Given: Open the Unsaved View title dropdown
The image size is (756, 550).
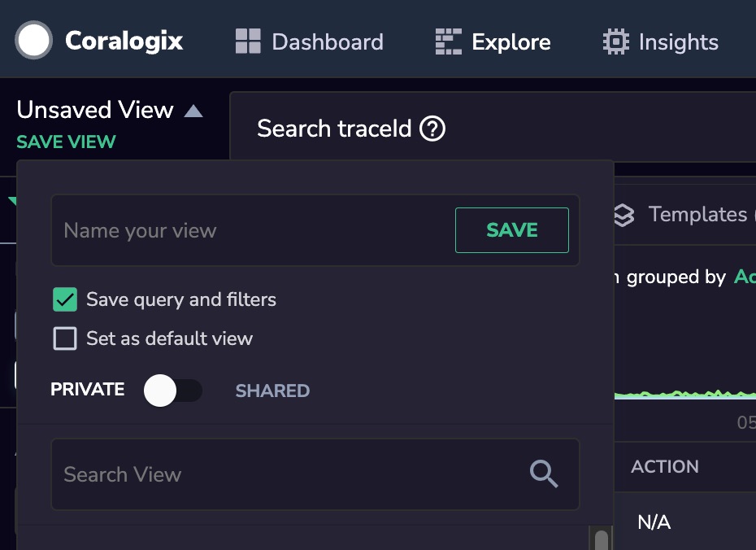Looking at the screenshot, I should click(95, 110).
